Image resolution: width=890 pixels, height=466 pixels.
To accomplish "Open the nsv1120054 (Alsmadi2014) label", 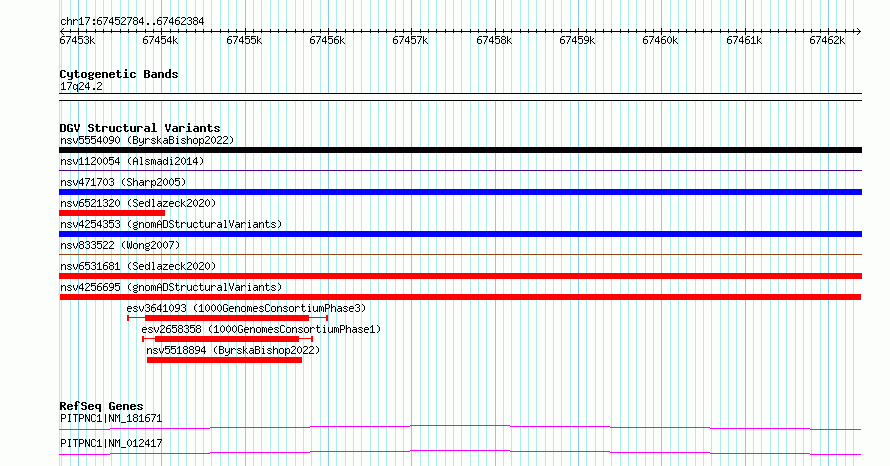I will pyautogui.click(x=132, y=161).
